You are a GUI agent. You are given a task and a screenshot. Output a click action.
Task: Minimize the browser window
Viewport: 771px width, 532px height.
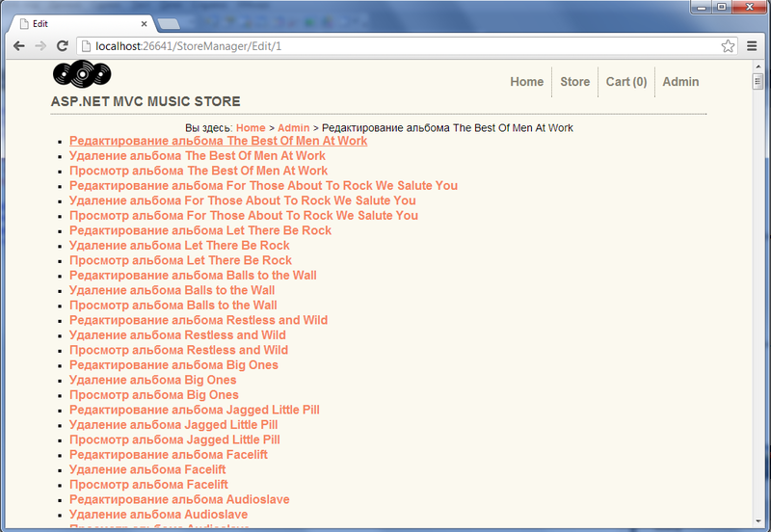[702, 7]
